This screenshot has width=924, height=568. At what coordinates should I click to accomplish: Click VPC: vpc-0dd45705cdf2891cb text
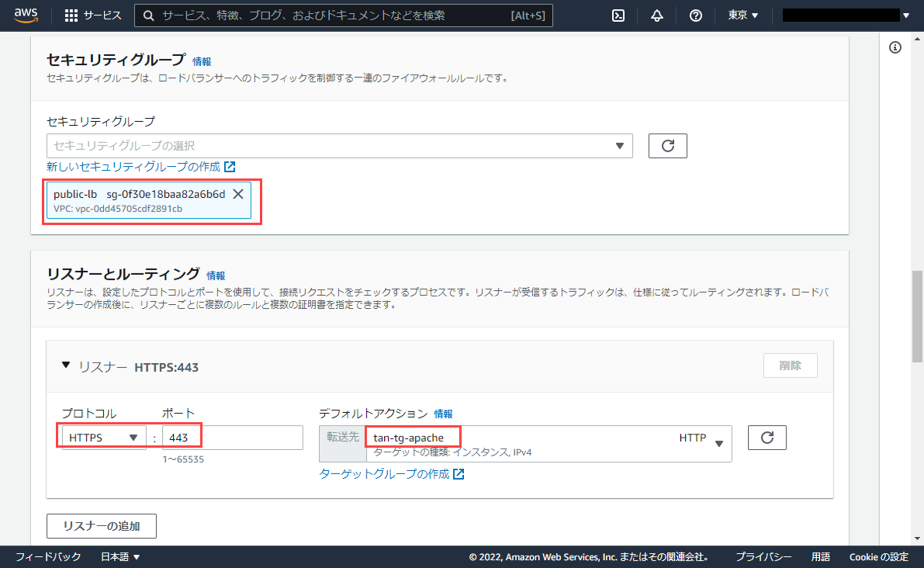[x=118, y=209]
